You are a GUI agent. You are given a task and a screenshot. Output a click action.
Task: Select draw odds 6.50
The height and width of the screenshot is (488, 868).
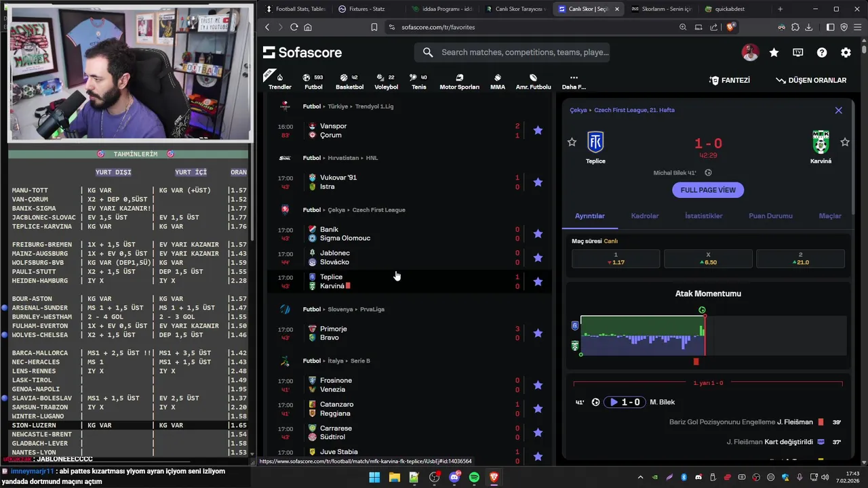coord(708,258)
